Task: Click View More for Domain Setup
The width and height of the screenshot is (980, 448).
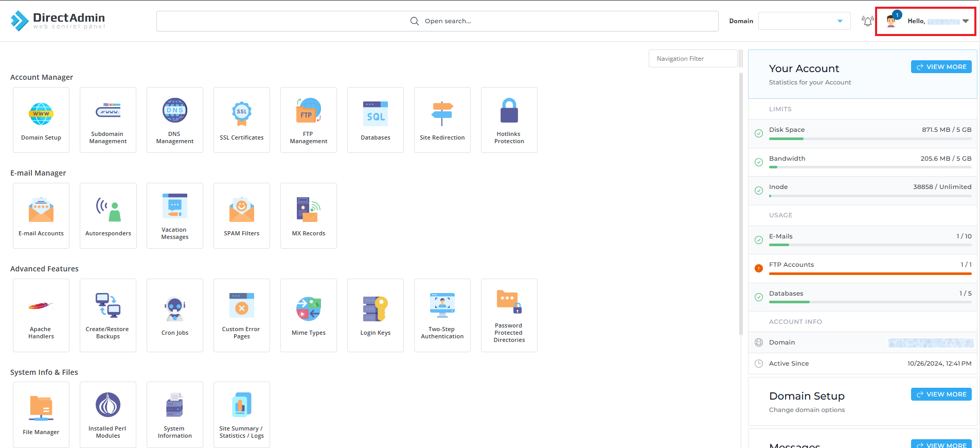Action: click(x=941, y=394)
